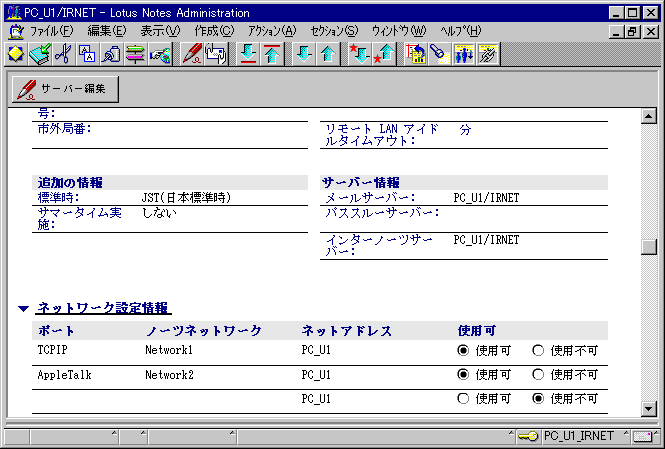Go to next unread (down arrow with star)
This screenshot has height=449, width=665.
point(360,54)
